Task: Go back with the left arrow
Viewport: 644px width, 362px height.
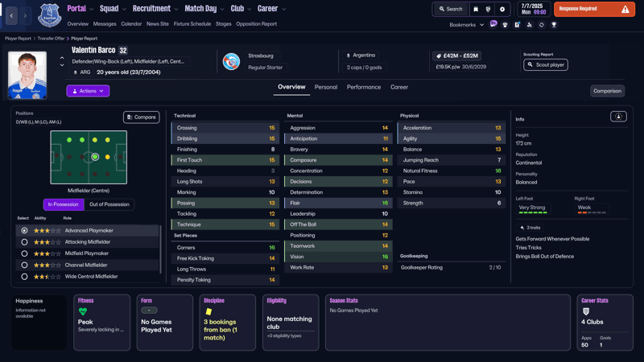Action: (11, 15)
